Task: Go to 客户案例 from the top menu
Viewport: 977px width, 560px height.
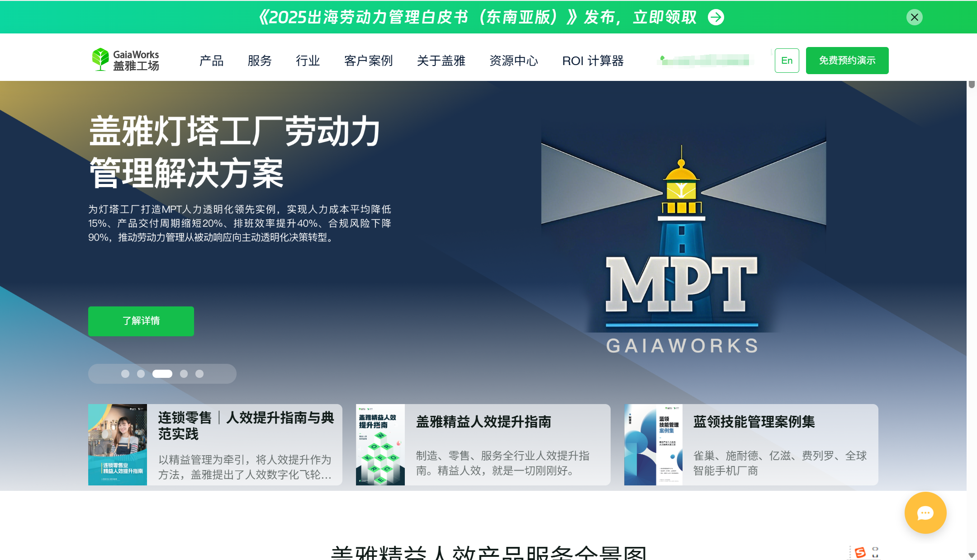Action: coord(368,61)
